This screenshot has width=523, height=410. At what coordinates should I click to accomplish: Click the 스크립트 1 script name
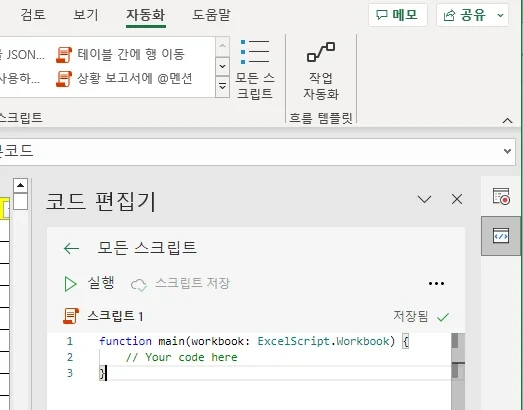point(115,316)
